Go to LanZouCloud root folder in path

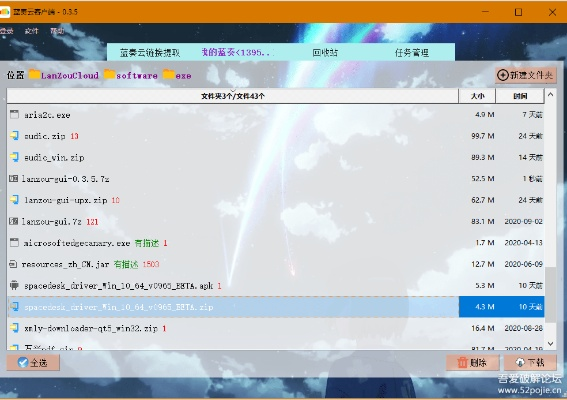(70, 75)
